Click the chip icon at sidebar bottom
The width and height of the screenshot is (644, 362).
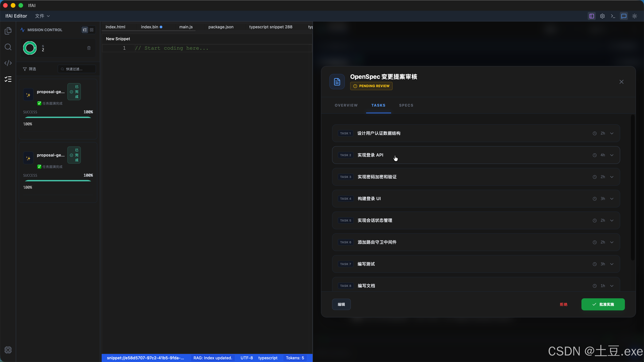point(8,350)
